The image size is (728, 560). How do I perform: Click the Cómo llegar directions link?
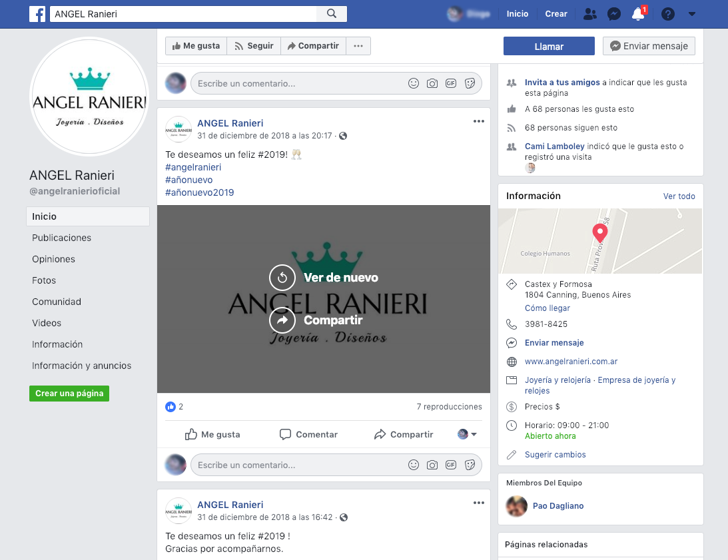(547, 308)
